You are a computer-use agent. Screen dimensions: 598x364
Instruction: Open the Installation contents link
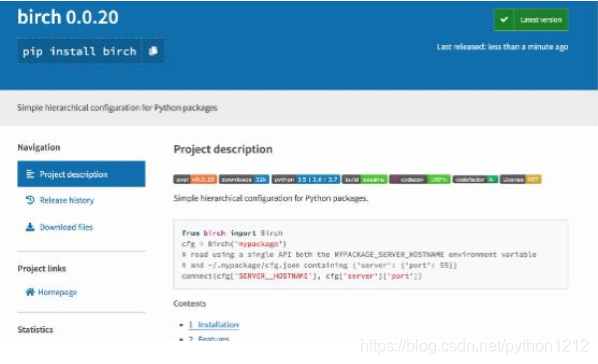click(x=214, y=325)
